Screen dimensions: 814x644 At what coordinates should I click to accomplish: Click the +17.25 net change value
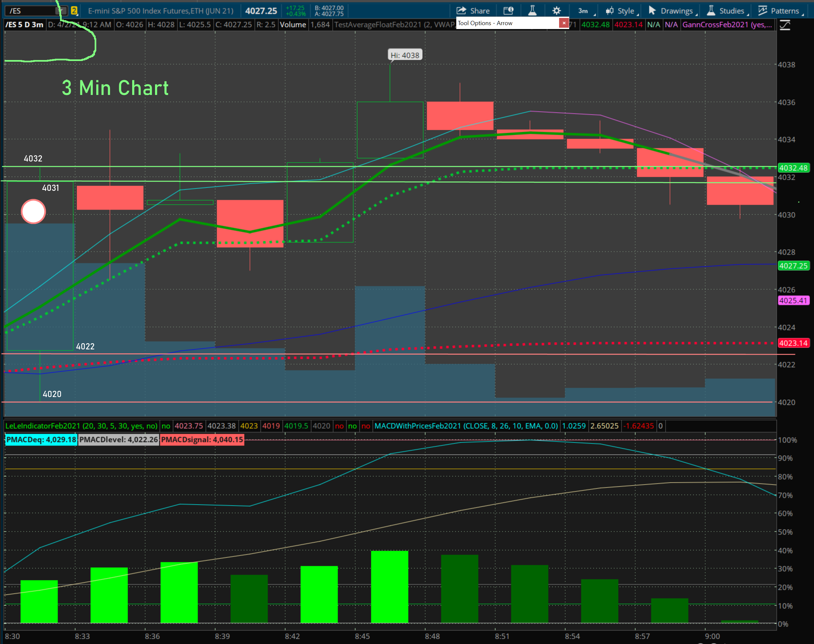[295, 8]
